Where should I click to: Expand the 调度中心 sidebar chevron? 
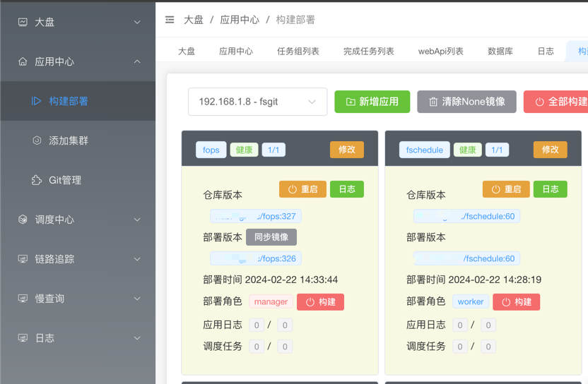tap(137, 220)
